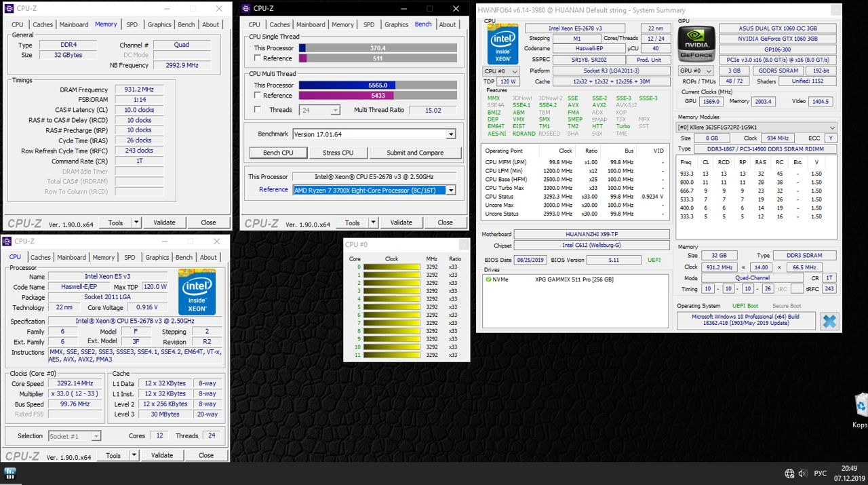868x485 pixels.
Task: Open the pinned app icon on the taskbar
Action: click(x=10, y=473)
